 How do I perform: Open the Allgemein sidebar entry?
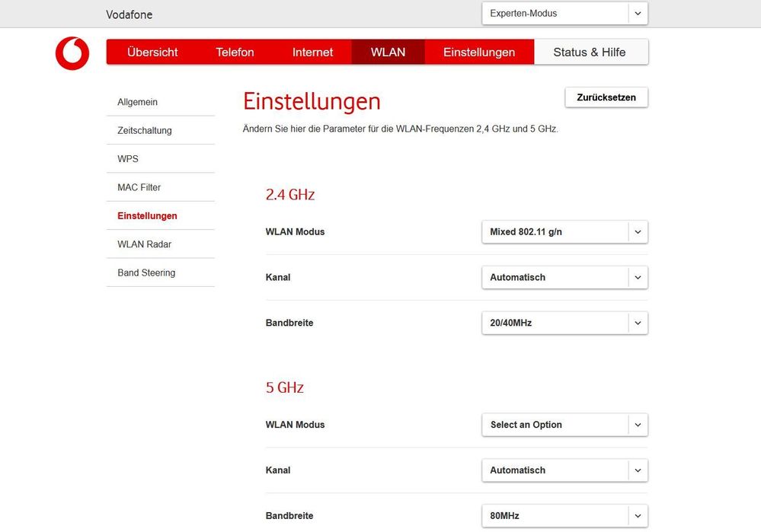coord(136,101)
